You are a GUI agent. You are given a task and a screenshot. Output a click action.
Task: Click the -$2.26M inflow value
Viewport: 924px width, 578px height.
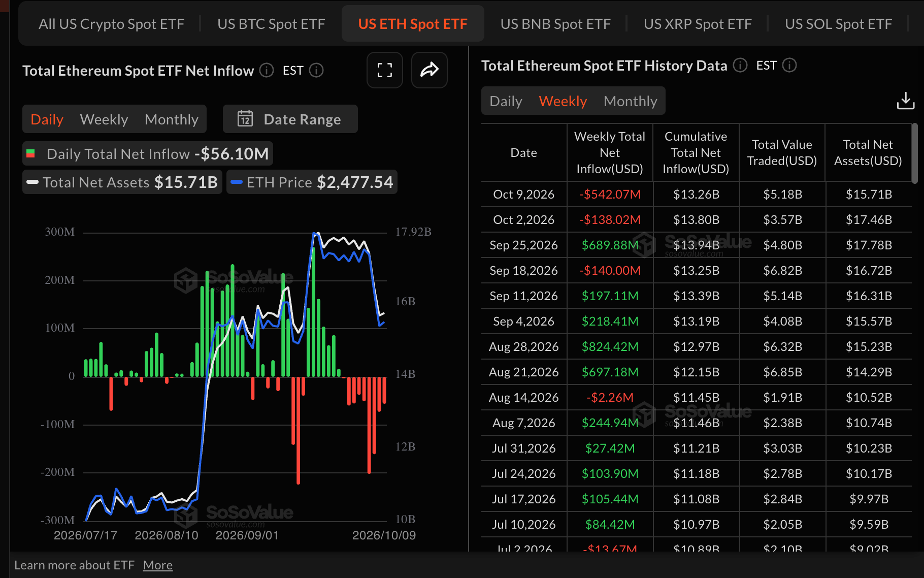pos(610,397)
